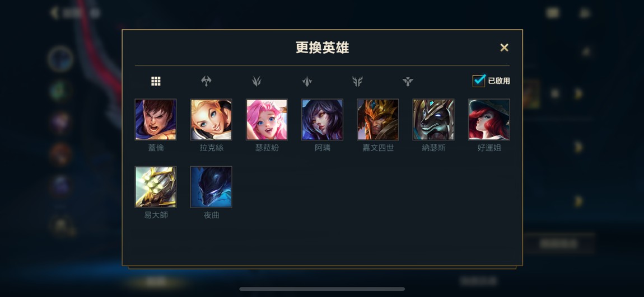Close the 更換英雄 dialog
644x297 pixels.
pyautogui.click(x=505, y=48)
